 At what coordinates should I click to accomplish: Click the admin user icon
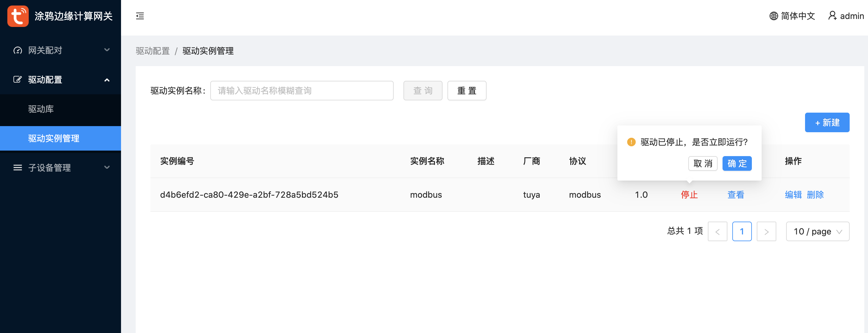(x=832, y=16)
